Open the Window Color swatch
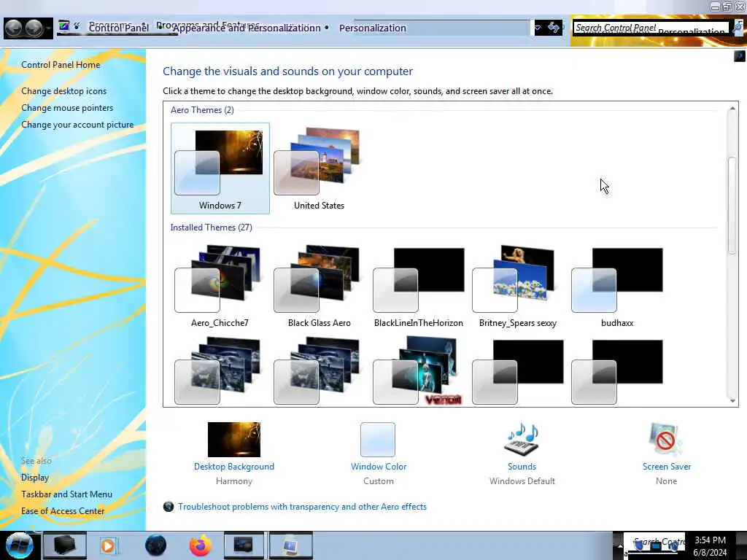 coord(379,440)
